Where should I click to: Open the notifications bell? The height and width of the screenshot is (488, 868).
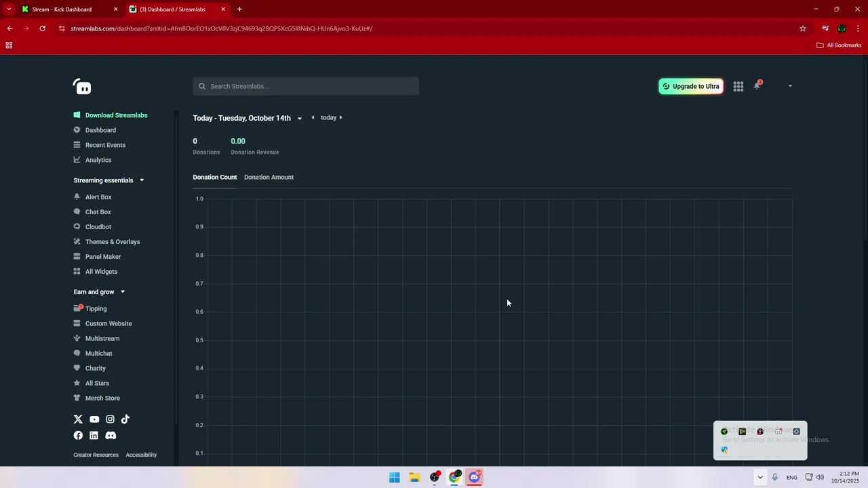(x=757, y=85)
